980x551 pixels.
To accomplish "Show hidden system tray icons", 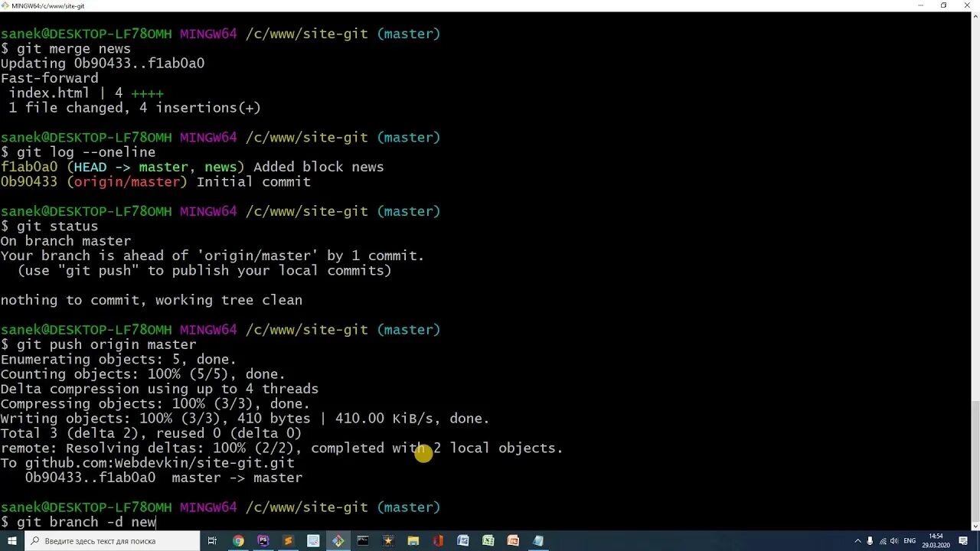I will click(x=857, y=541).
